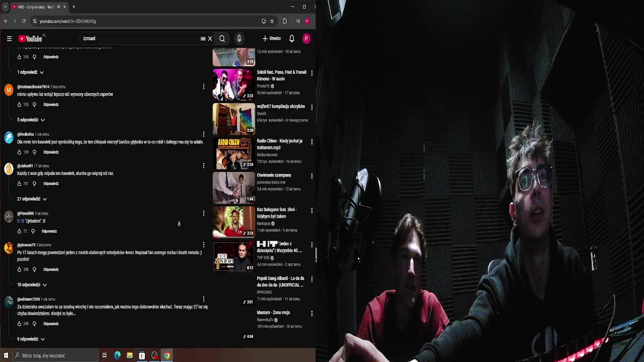Reply to @fenikshx comment via Odpowiedz
644x362 pixels.
(51, 152)
